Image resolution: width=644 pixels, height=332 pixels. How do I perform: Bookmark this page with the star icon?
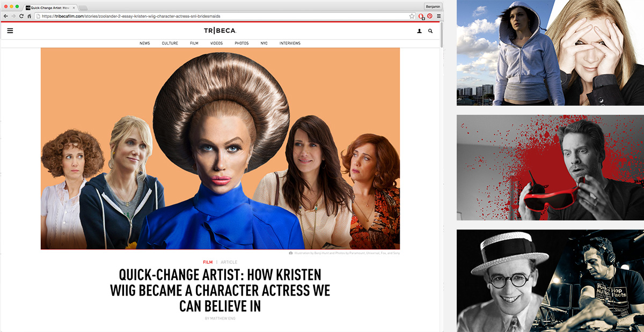pyautogui.click(x=412, y=16)
